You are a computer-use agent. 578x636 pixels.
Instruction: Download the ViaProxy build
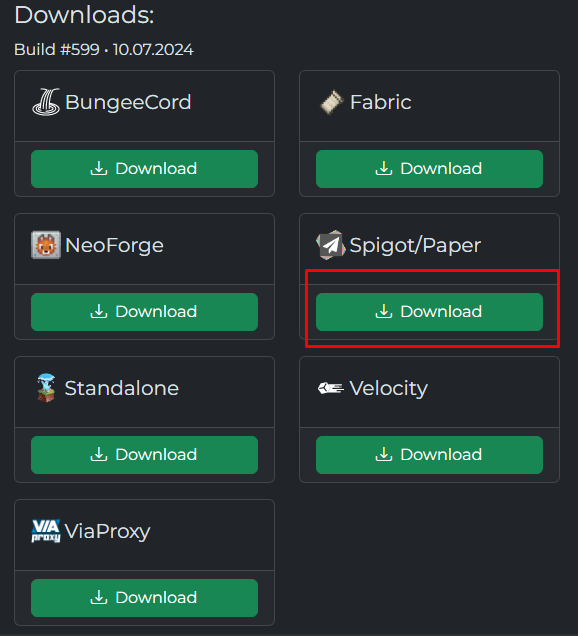coord(144,598)
